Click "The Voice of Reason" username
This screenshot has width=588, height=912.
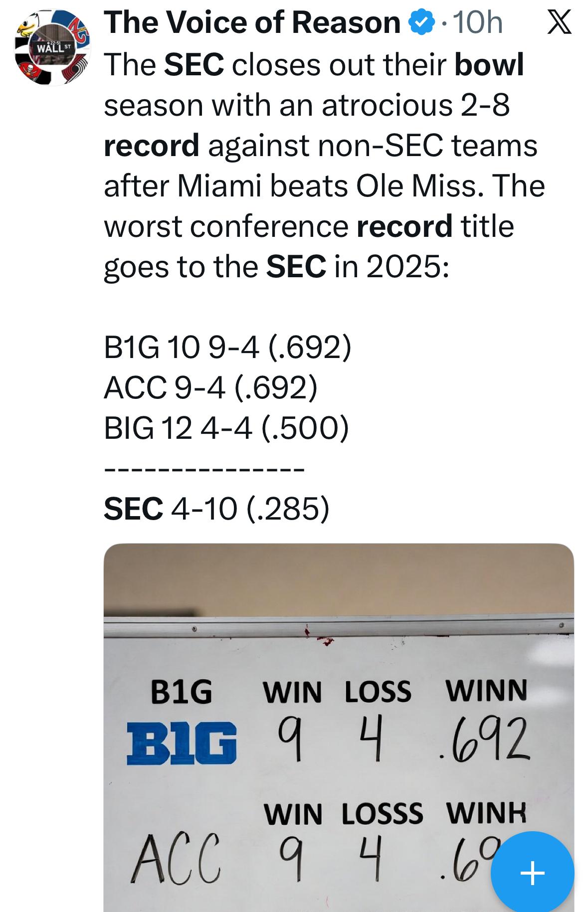coord(252,23)
